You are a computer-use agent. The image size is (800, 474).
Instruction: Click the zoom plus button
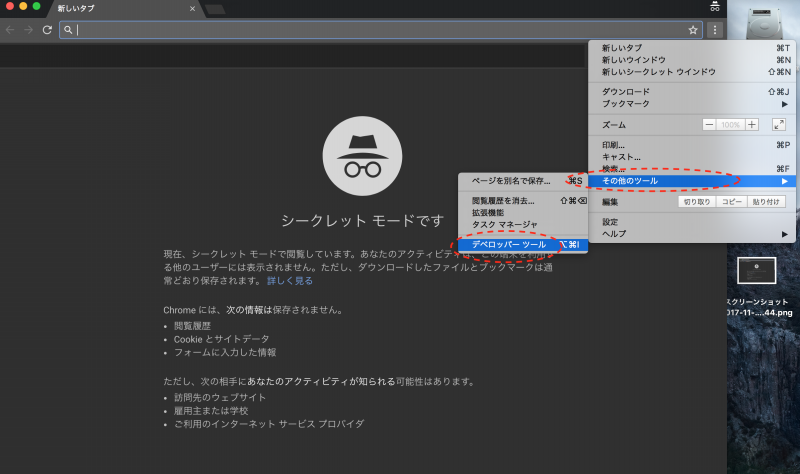pyautogui.click(x=752, y=124)
